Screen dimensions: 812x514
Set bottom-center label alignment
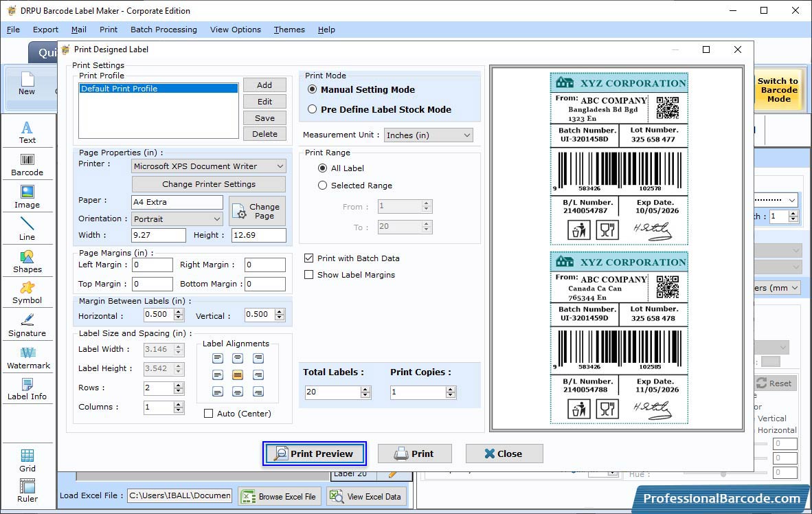tap(238, 392)
